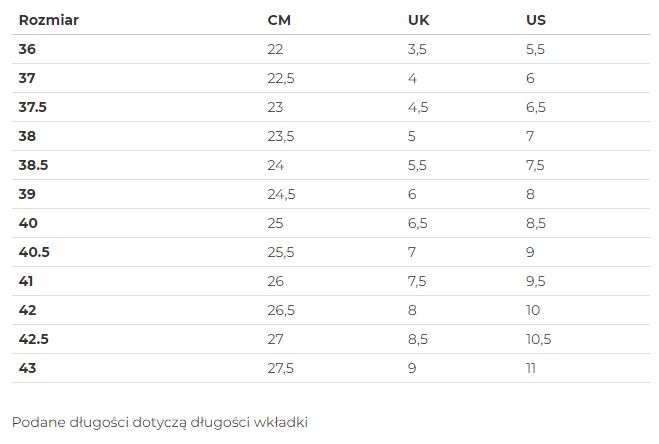Select the size 42.5 row label

point(34,339)
